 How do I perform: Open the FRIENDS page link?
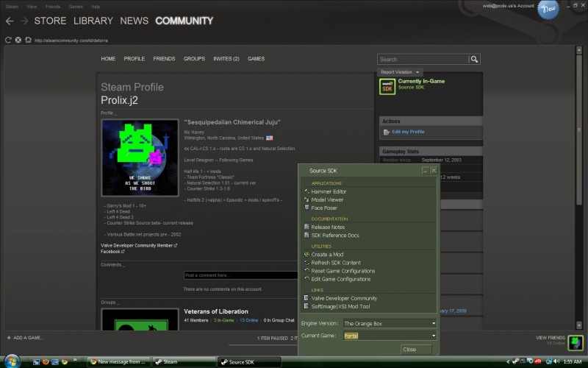pyautogui.click(x=164, y=59)
